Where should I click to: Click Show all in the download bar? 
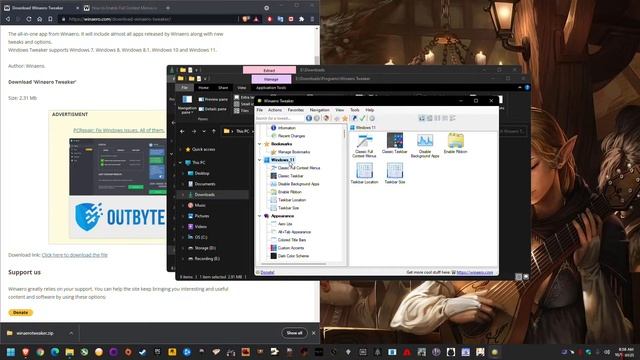[294, 333]
